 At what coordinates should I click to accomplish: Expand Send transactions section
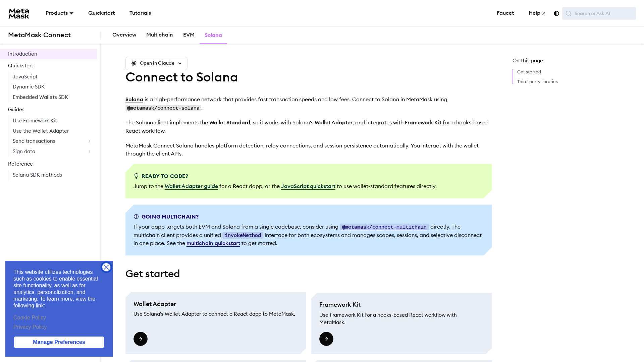[89, 141]
